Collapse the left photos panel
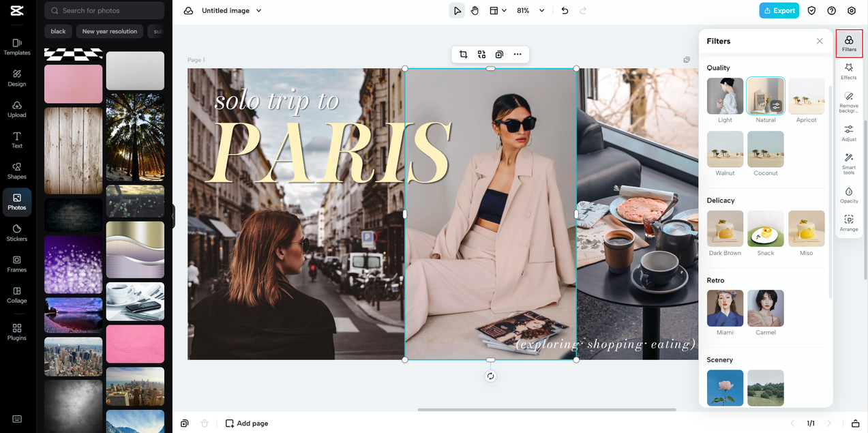Image resolution: width=868 pixels, height=433 pixels. [173, 216]
